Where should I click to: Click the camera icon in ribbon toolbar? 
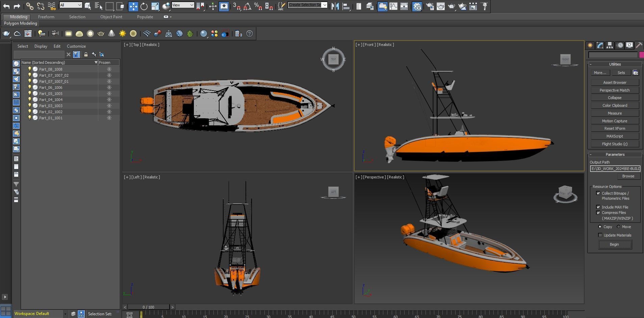(55, 33)
